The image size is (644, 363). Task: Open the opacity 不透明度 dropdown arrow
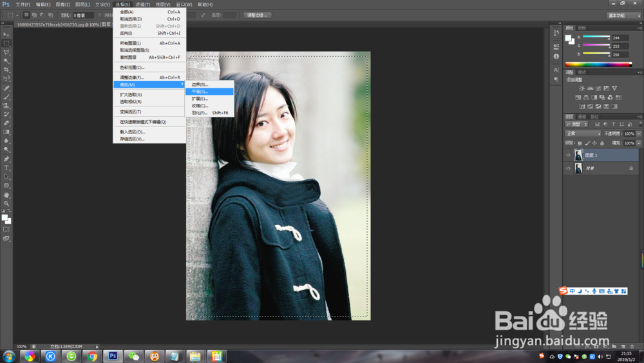coord(638,133)
